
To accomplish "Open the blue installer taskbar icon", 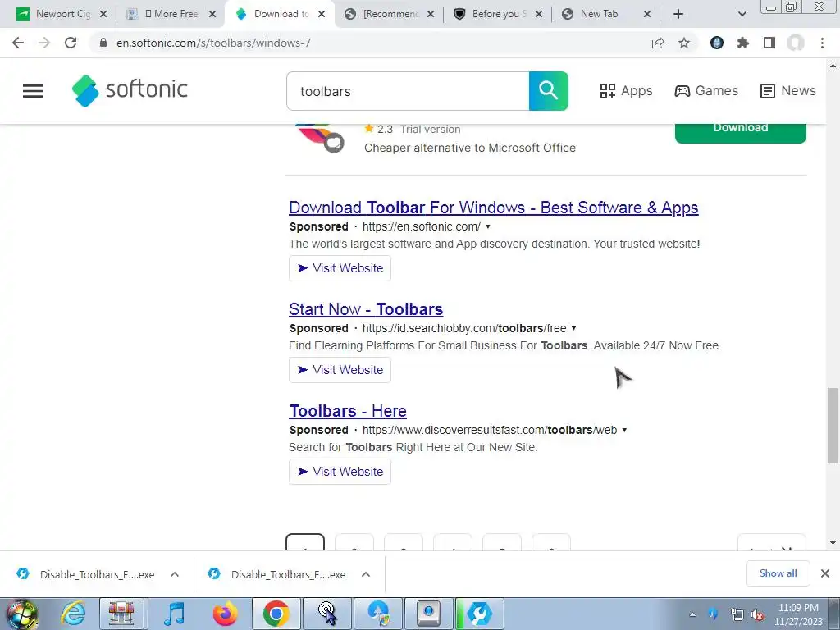I will (377, 614).
